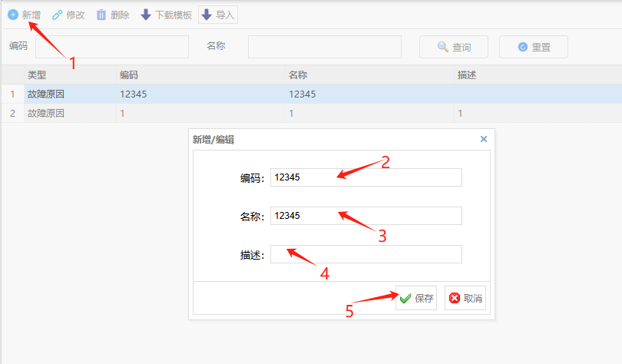622x364 pixels.
Task: Click the 修改 pencil edit icon
Action: (x=58, y=15)
